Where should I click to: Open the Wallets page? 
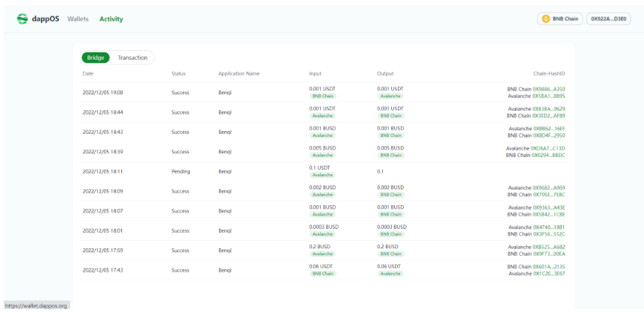78,19
